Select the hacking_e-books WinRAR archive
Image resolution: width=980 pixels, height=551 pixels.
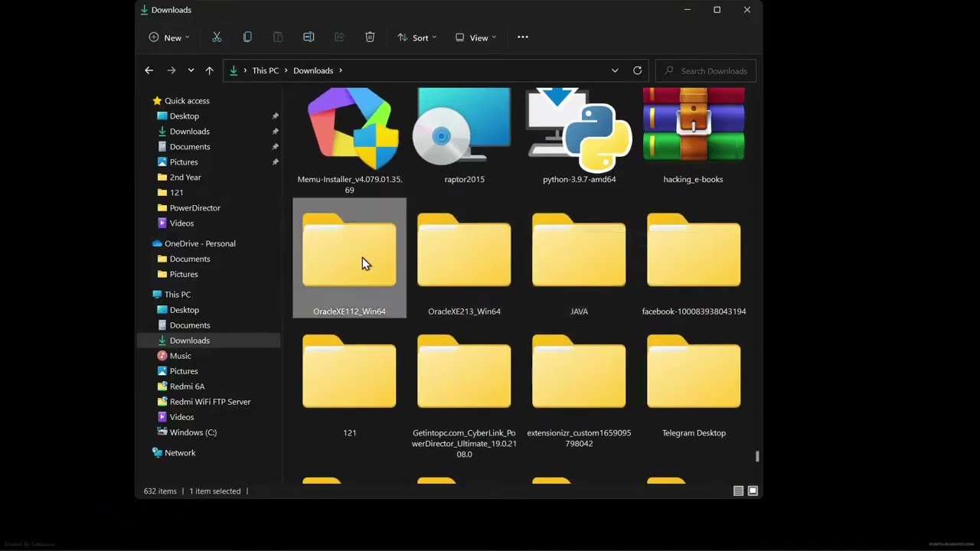tap(694, 136)
